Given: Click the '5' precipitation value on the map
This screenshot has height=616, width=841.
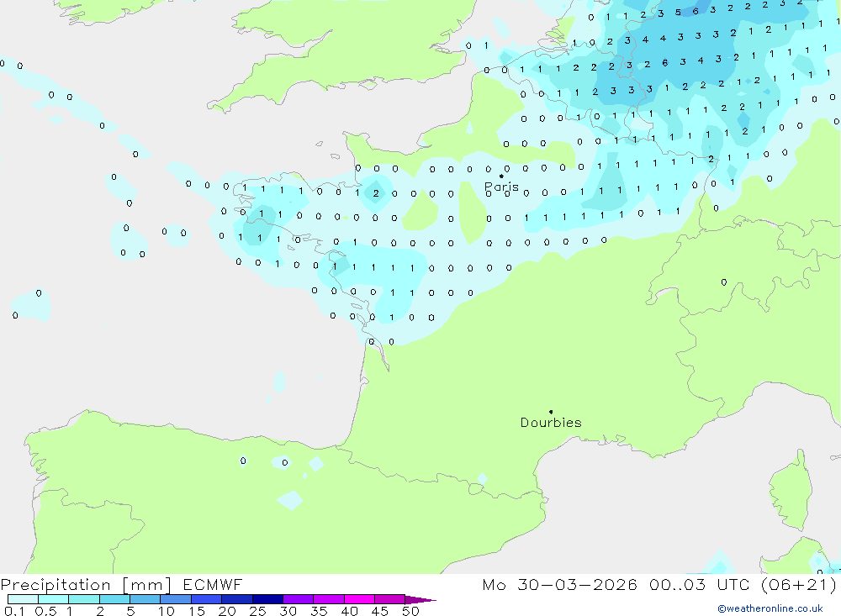Looking at the screenshot, I should click(x=678, y=13).
